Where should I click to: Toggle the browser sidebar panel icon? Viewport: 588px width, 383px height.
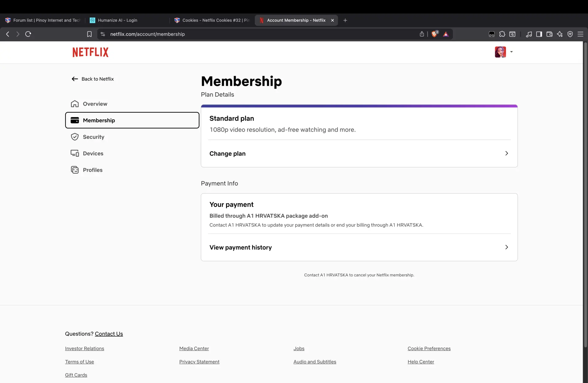(539, 34)
